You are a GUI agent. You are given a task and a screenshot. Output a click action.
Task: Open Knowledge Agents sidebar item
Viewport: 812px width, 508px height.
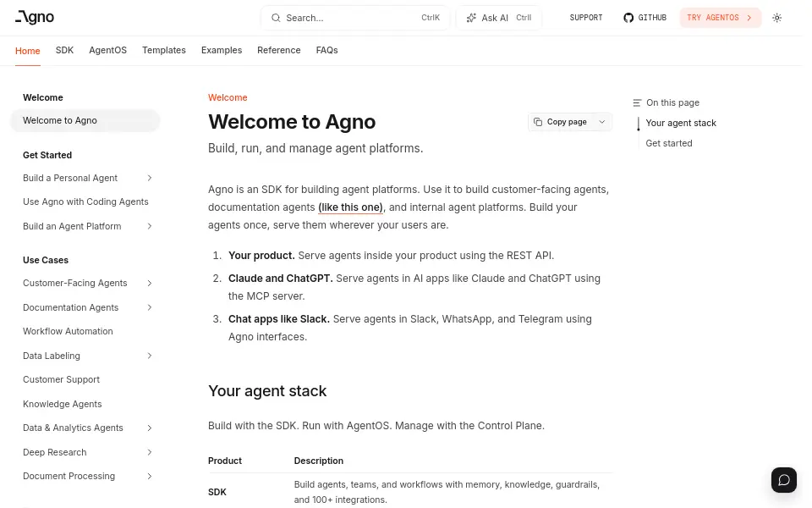click(62, 404)
